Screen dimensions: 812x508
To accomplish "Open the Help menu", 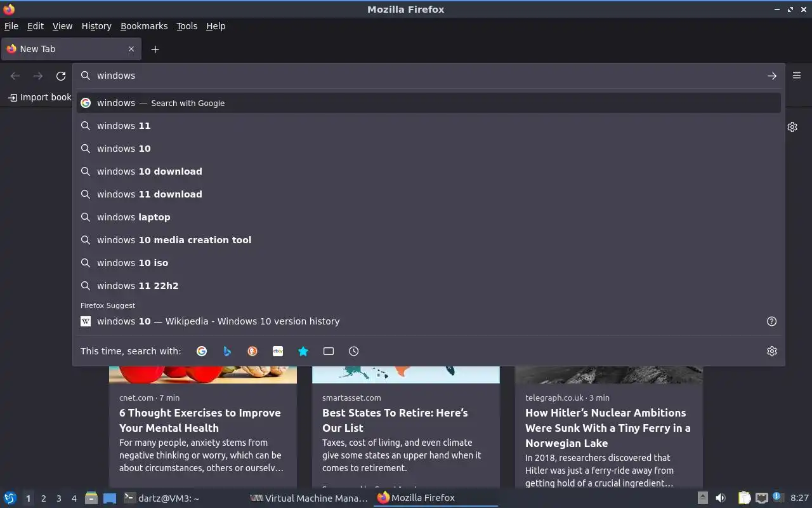I will point(216,26).
